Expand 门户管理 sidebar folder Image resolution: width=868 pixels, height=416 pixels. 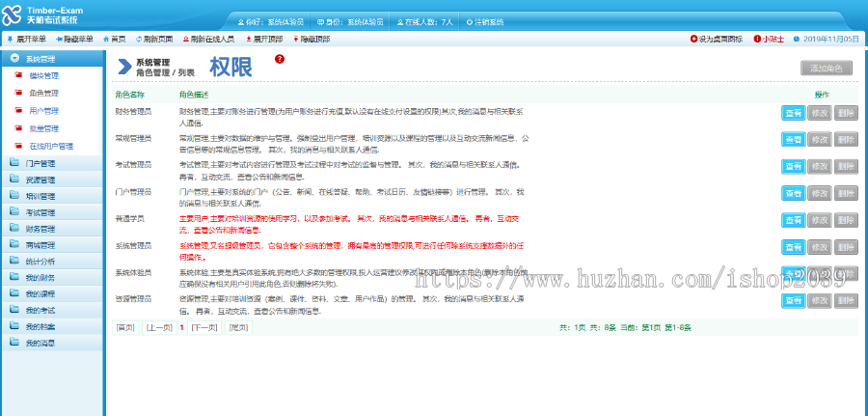52,163
